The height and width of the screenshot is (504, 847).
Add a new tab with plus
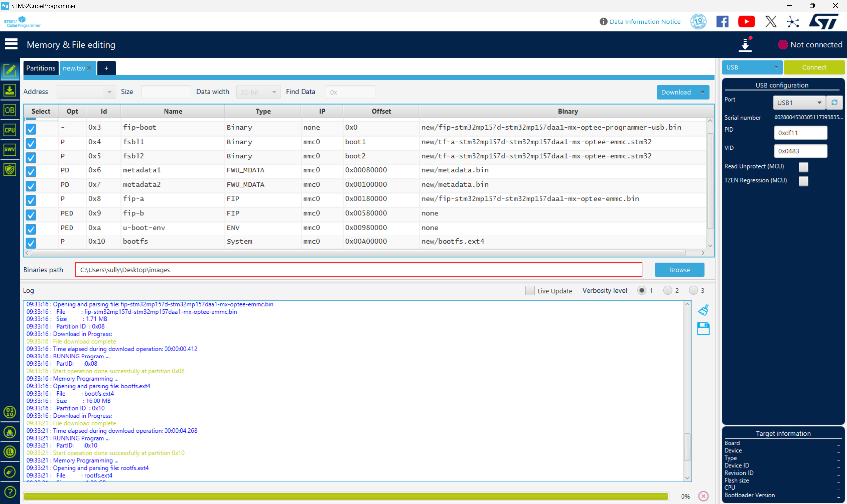106,68
